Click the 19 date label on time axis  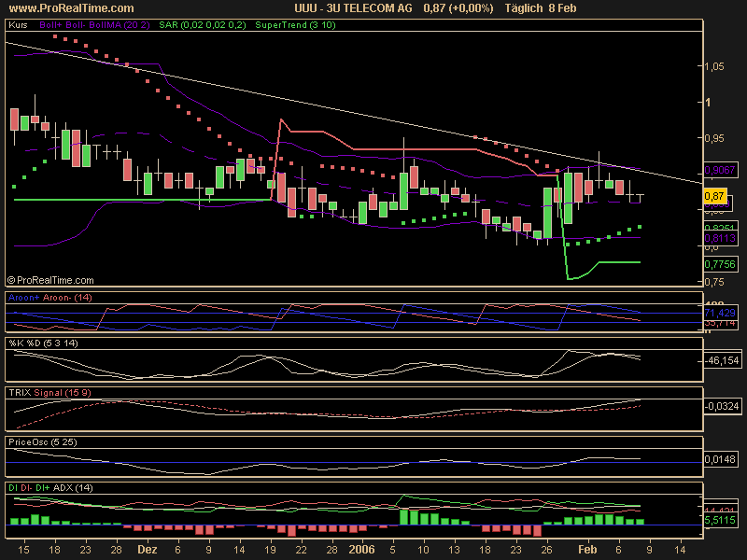click(x=270, y=550)
